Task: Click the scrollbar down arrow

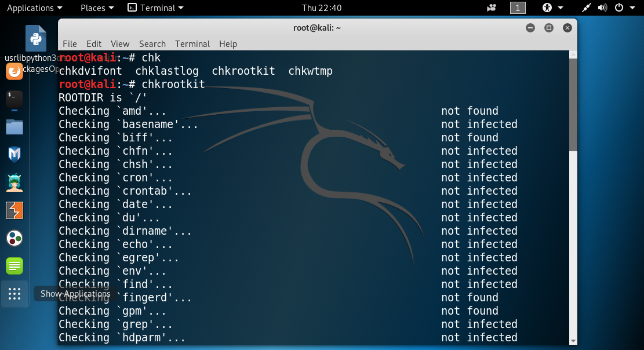Action: point(573,341)
